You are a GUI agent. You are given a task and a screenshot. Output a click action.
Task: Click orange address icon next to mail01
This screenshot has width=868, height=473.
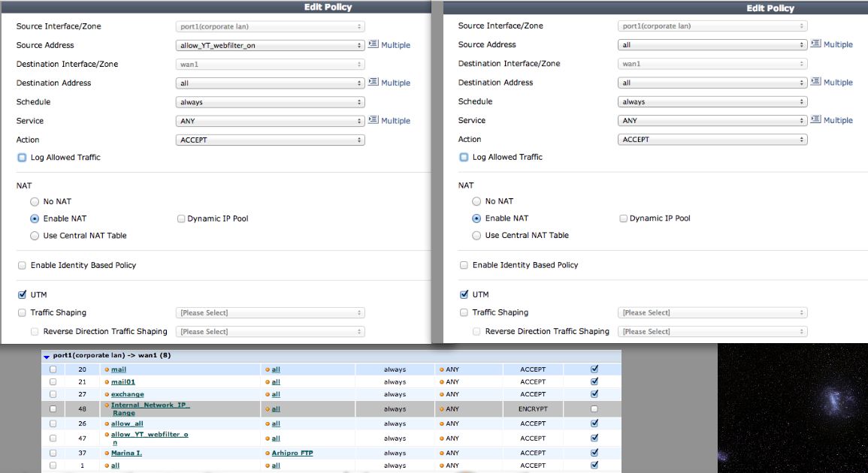tap(107, 382)
